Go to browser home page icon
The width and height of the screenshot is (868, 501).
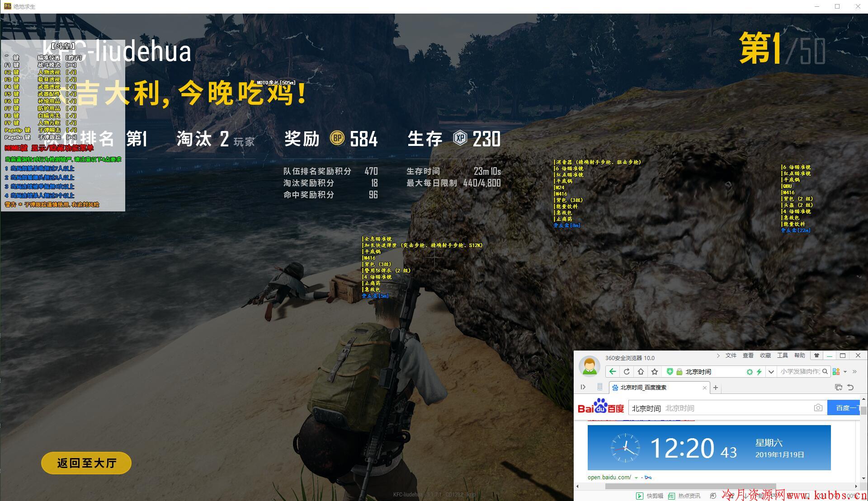(641, 371)
